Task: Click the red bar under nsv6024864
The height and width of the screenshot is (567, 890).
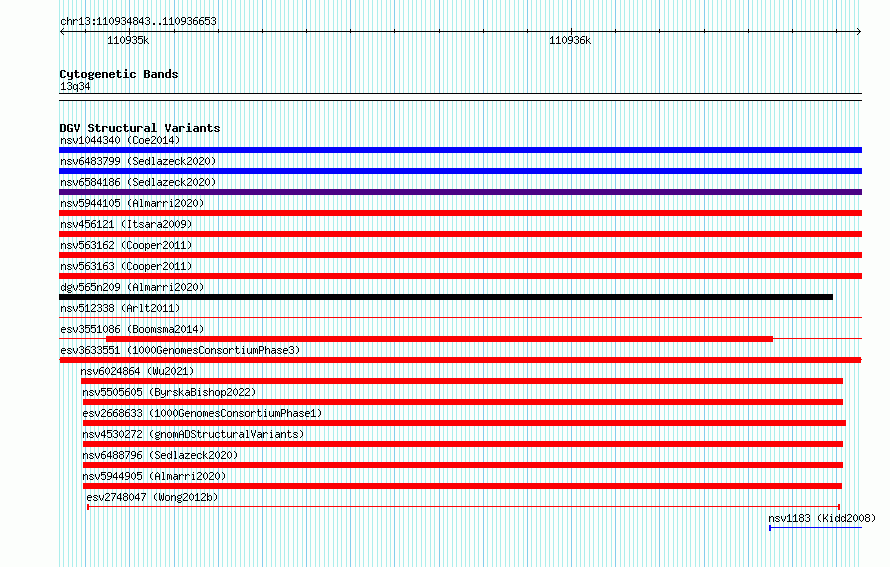Action: click(x=462, y=381)
